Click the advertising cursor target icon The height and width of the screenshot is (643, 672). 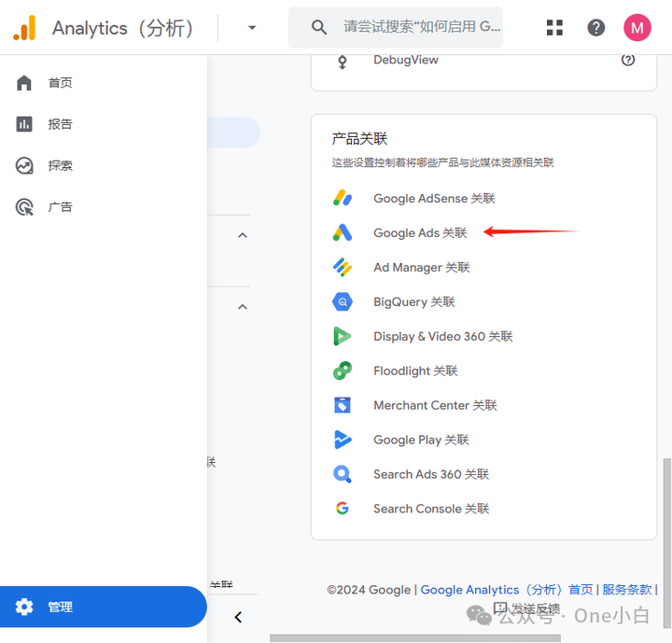[x=24, y=207]
